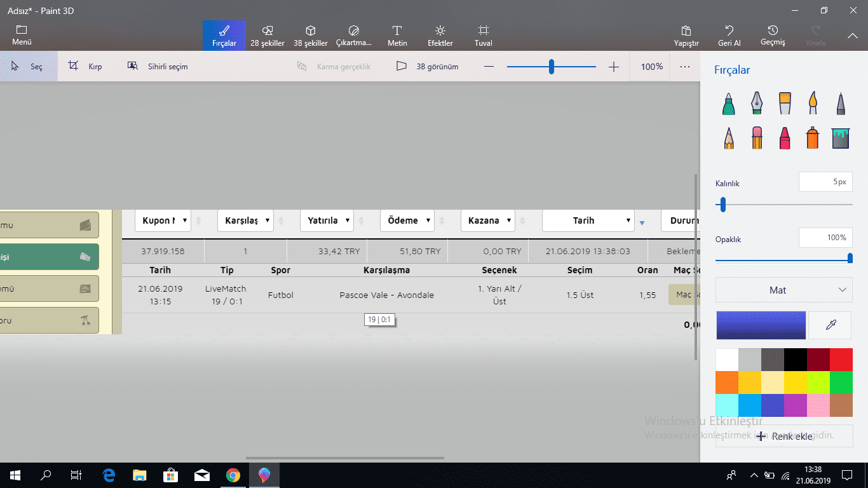Click Geri Al to undo

(729, 36)
